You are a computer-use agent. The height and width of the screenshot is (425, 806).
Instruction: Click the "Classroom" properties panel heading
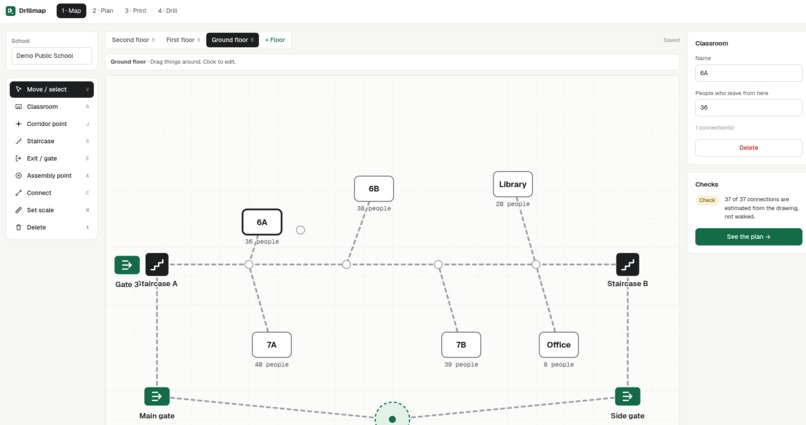tap(711, 44)
